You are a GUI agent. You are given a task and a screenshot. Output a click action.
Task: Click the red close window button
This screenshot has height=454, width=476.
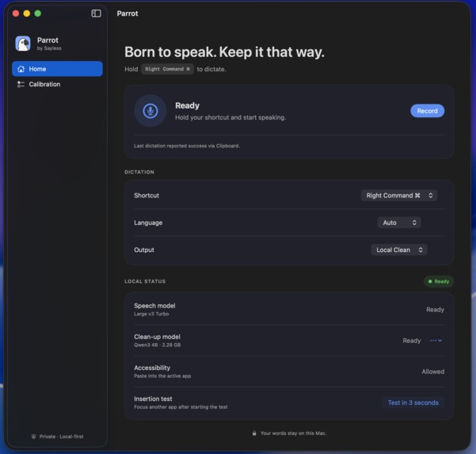pyautogui.click(x=16, y=13)
